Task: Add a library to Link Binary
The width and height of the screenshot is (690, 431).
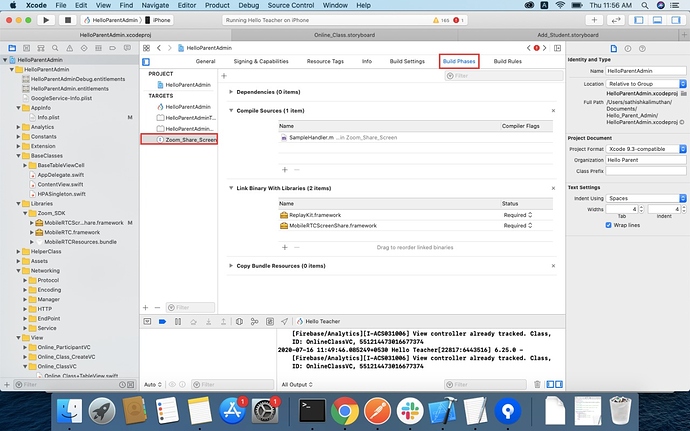Action: point(285,247)
